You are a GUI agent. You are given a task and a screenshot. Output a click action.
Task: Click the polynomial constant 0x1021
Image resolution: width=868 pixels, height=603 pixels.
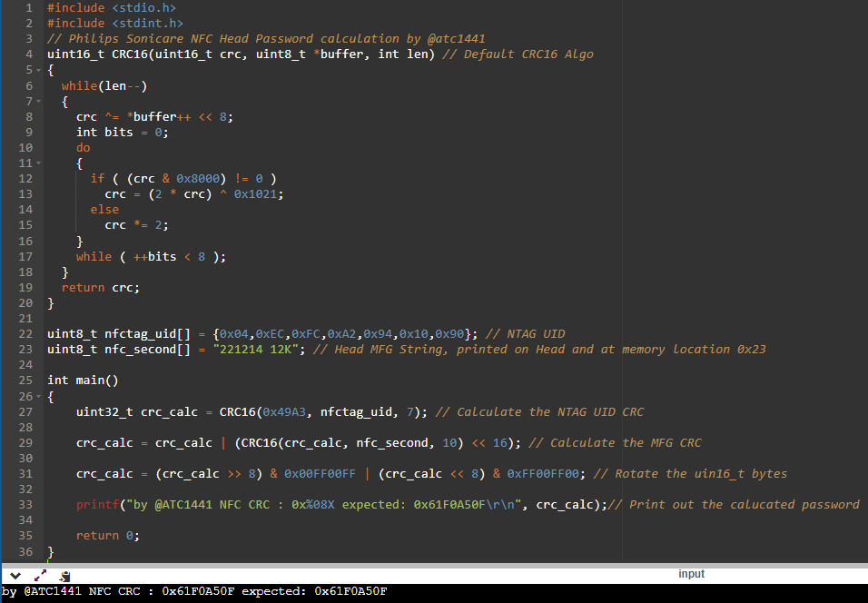255,193
